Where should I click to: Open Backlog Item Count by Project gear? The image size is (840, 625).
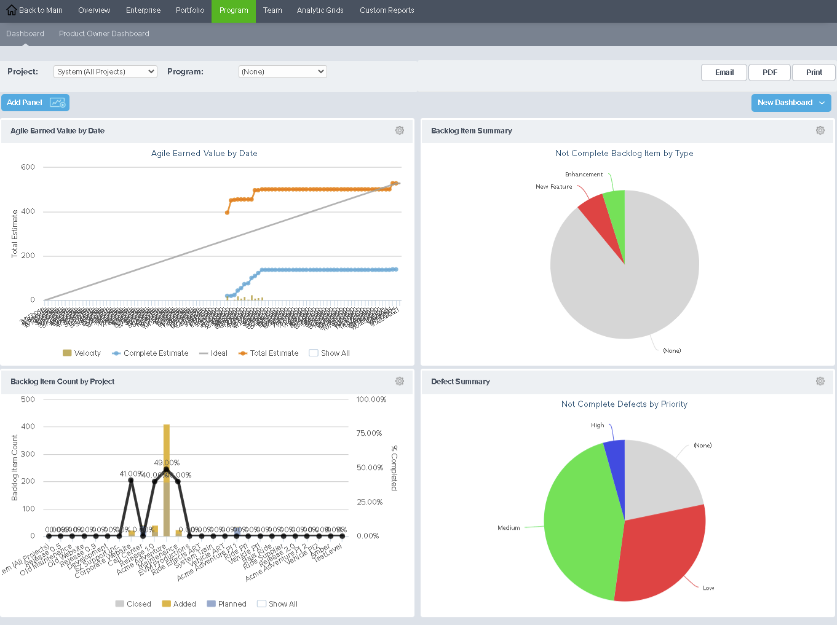(400, 381)
